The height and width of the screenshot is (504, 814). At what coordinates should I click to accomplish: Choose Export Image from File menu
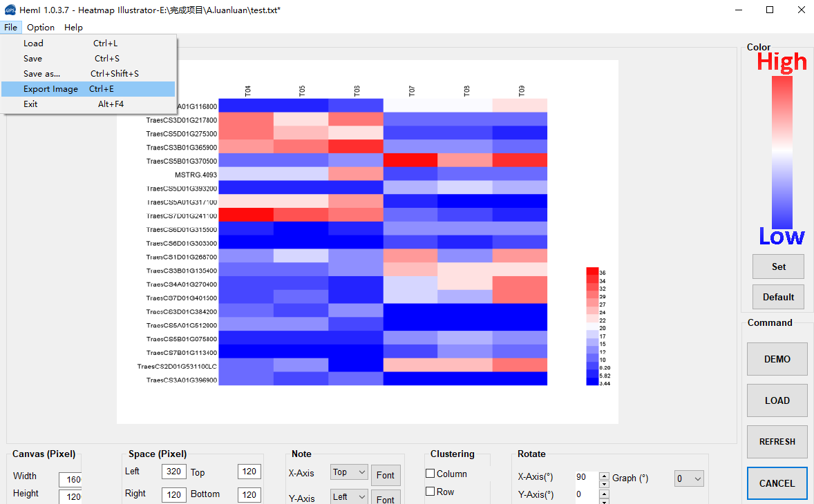tap(88, 88)
